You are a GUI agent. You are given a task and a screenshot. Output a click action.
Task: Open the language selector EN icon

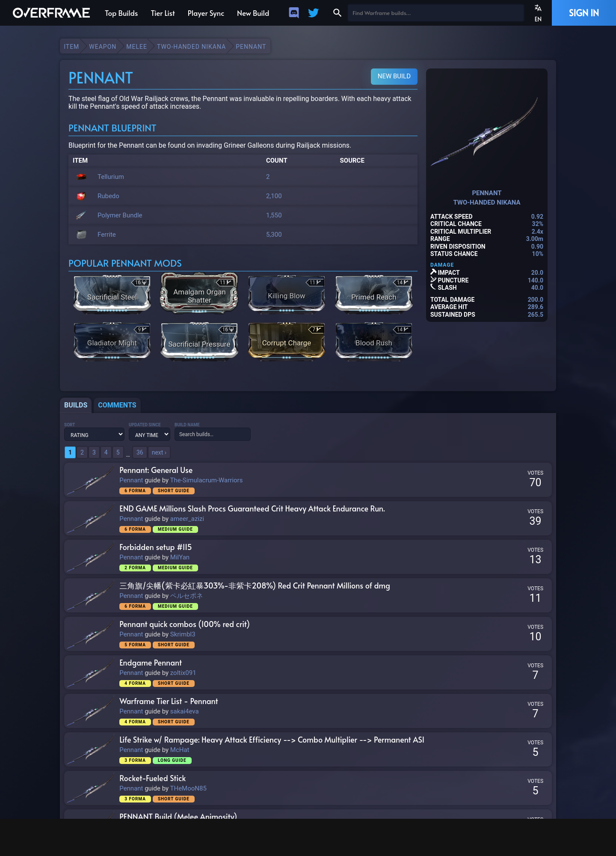coord(538,13)
